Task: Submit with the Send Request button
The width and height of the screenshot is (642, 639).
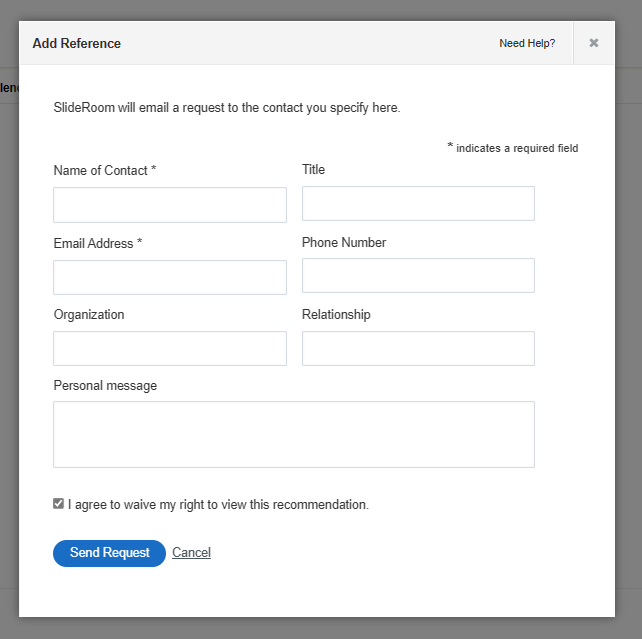Action: pyautogui.click(x=109, y=553)
